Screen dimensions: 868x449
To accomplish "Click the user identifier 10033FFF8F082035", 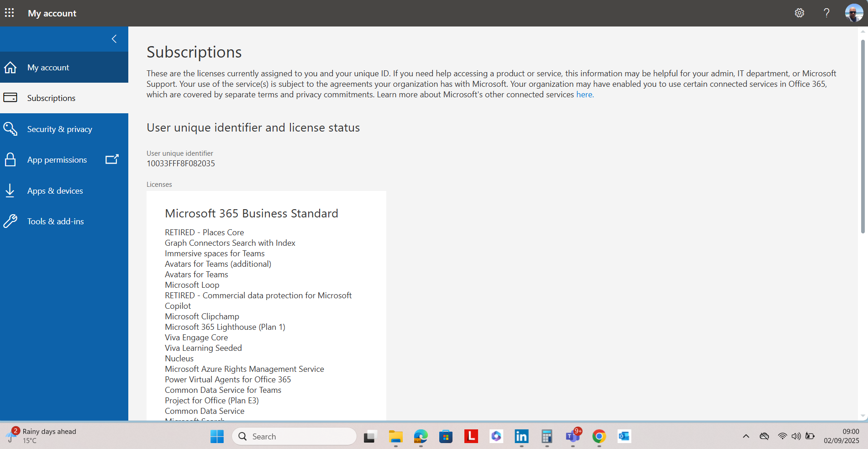I will tap(181, 164).
